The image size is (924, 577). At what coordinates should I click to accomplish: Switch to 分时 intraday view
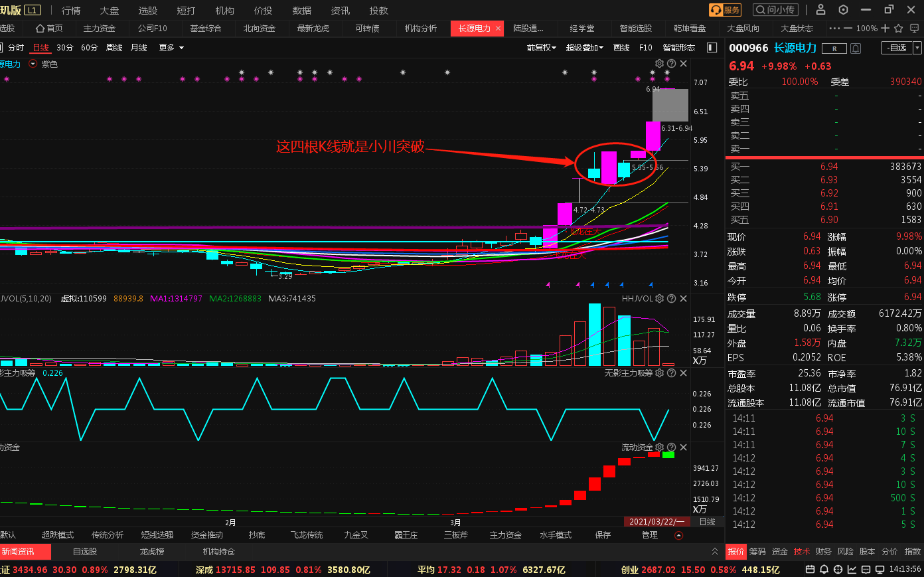(15, 48)
